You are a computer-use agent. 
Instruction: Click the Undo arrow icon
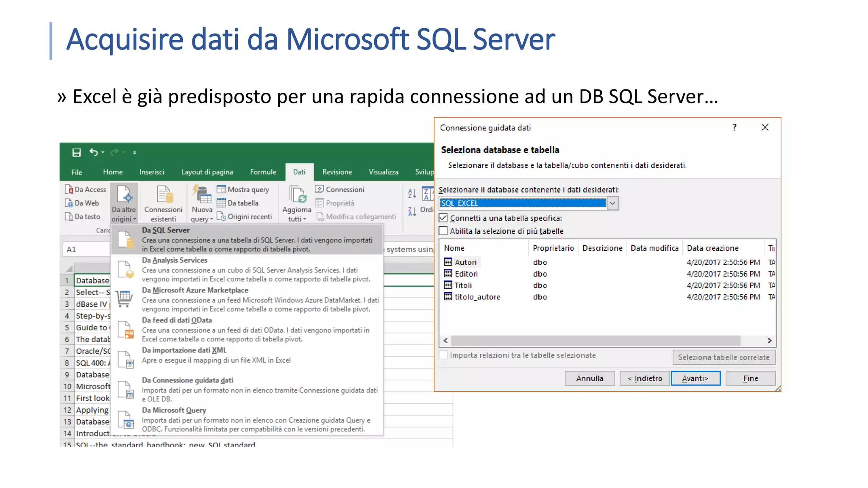tap(94, 152)
